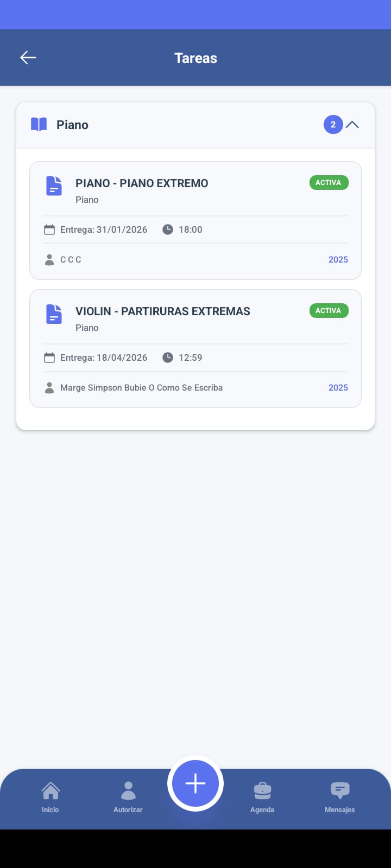Click the document icon for VIOLIN task
This screenshot has height=868, width=391.
[54, 314]
